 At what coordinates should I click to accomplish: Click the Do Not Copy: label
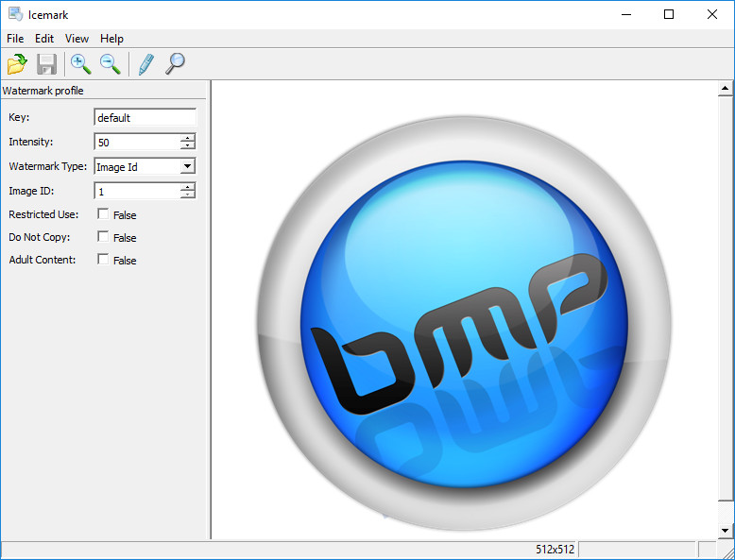39,237
